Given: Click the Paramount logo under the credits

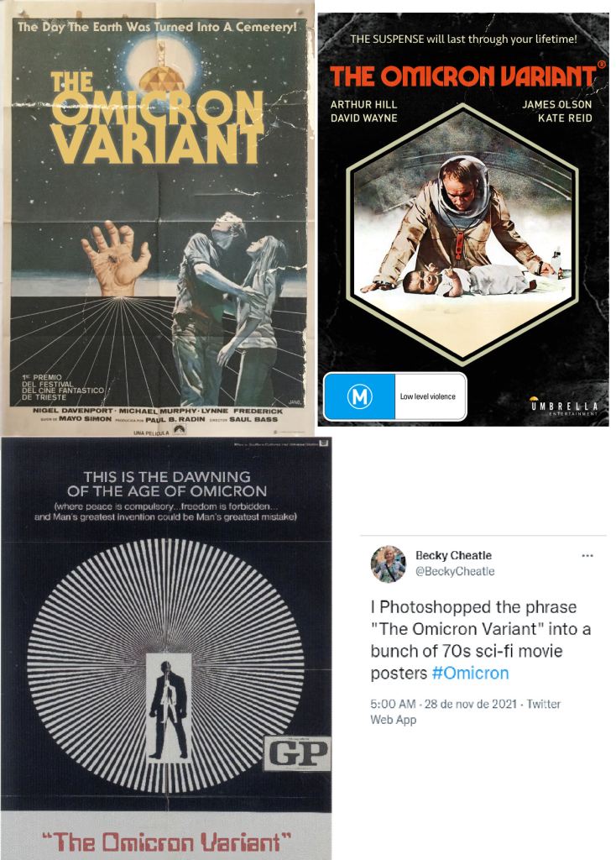Looking at the screenshot, I should [x=180, y=430].
